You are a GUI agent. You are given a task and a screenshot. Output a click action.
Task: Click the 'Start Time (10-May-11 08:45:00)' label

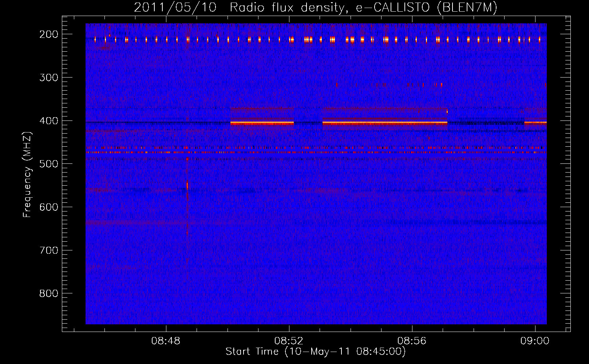click(x=316, y=352)
